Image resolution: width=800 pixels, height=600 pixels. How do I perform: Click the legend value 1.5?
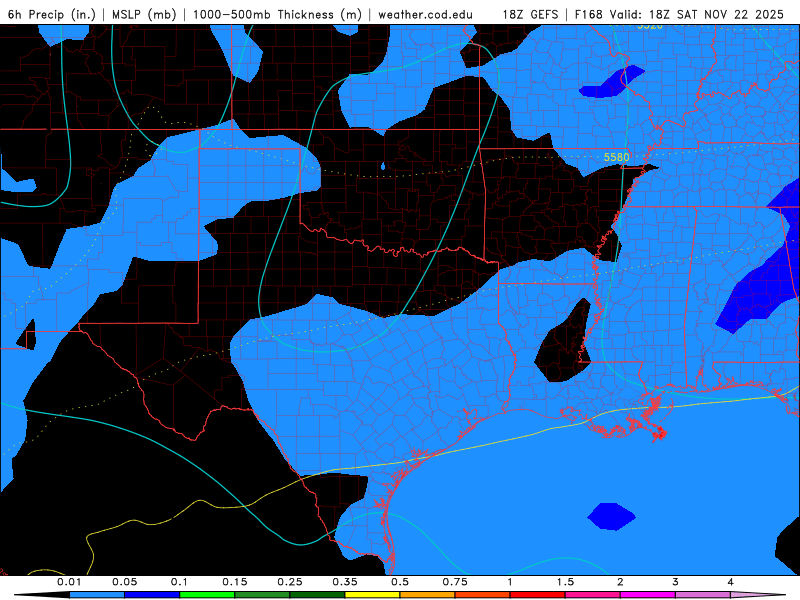tap(565, 582)
